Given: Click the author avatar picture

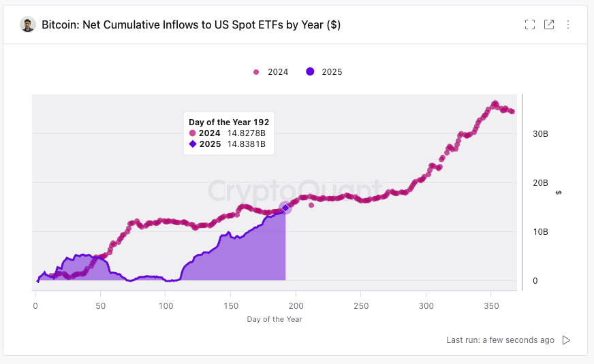Looking at the screenshot, I should pos(28,24).
